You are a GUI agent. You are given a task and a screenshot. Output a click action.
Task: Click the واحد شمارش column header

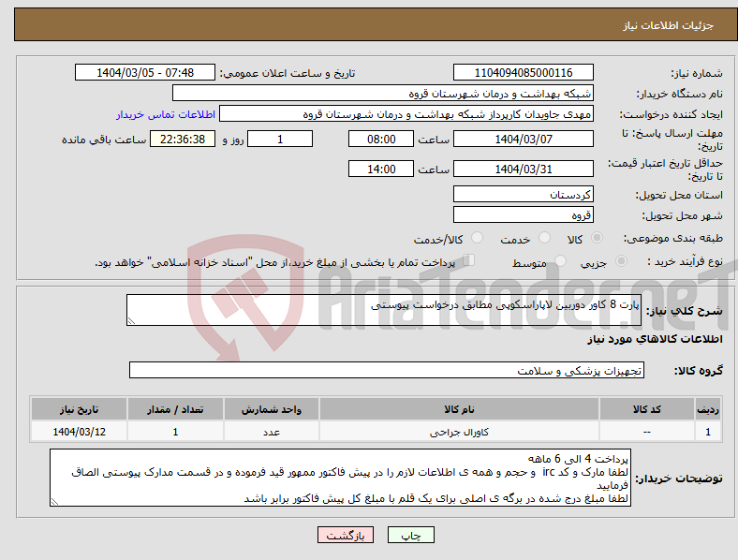click(x=272, y=409)
